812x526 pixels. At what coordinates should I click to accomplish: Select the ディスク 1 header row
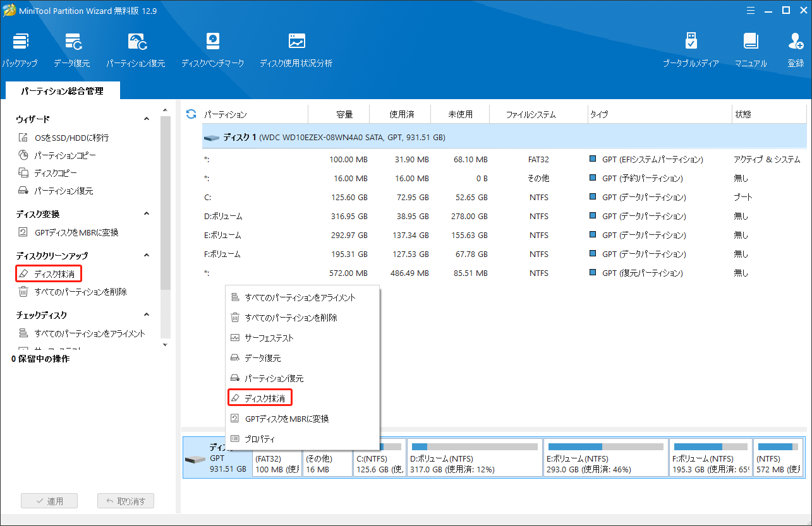(x=504, y=137)
